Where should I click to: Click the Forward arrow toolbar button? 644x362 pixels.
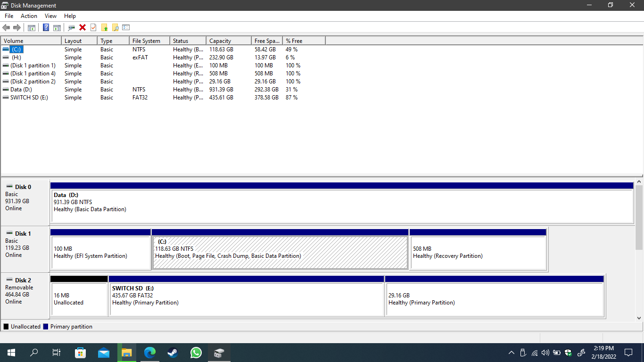17,27
